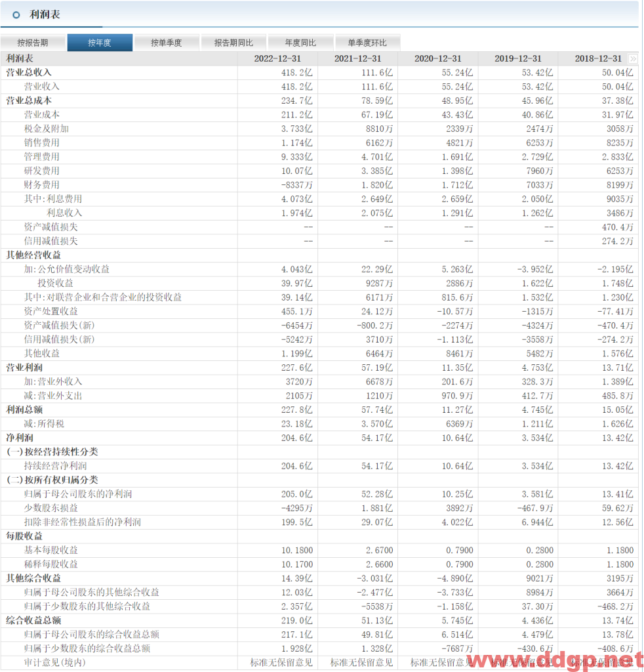Click the 资产减值损失(新) row label
This screenshot has height=672, width=644.
(x=59, y=325)
